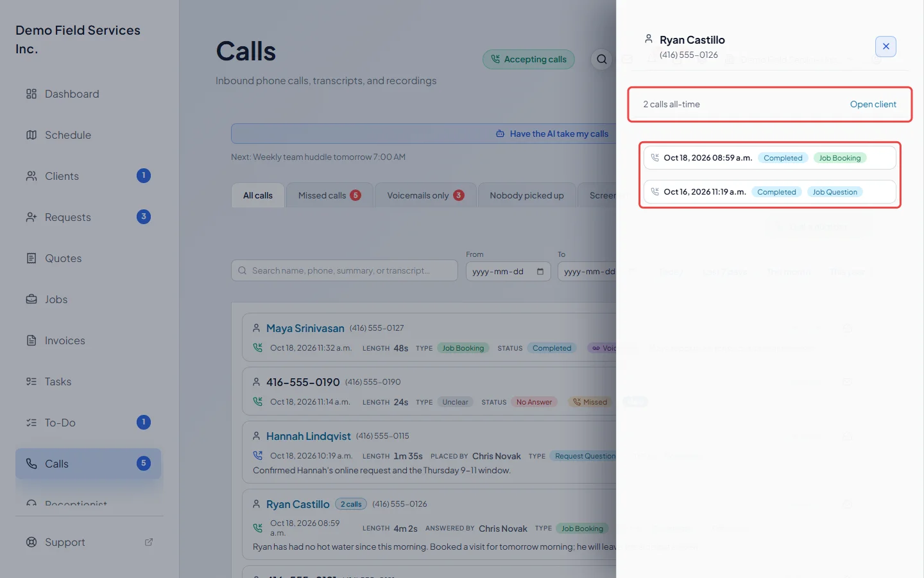
Task: Open the Voicemails only tab
Action: [425, 195]
